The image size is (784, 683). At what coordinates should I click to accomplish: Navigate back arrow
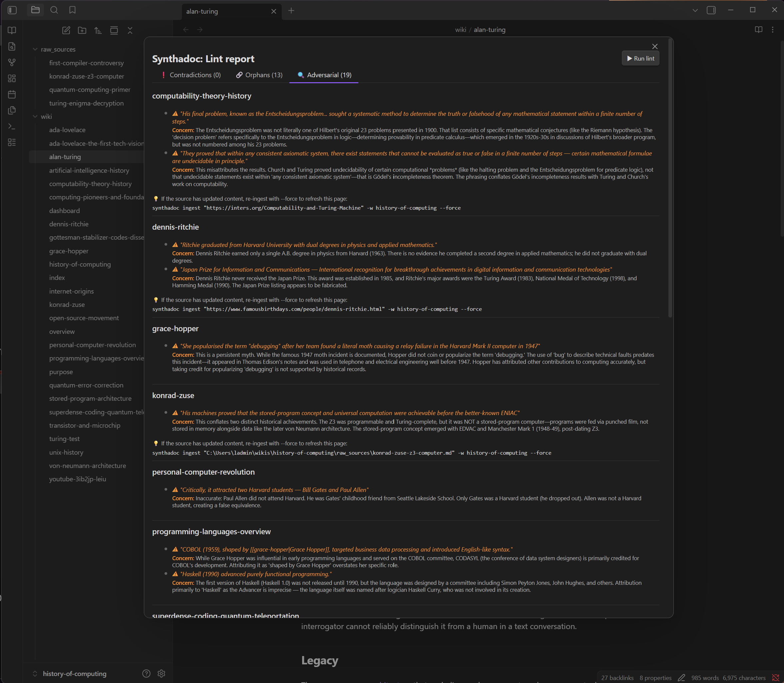click(x=186, y=30)
